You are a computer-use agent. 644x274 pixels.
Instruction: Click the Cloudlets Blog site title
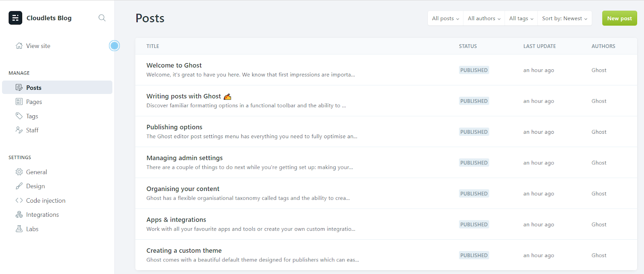tap(49, 18)
